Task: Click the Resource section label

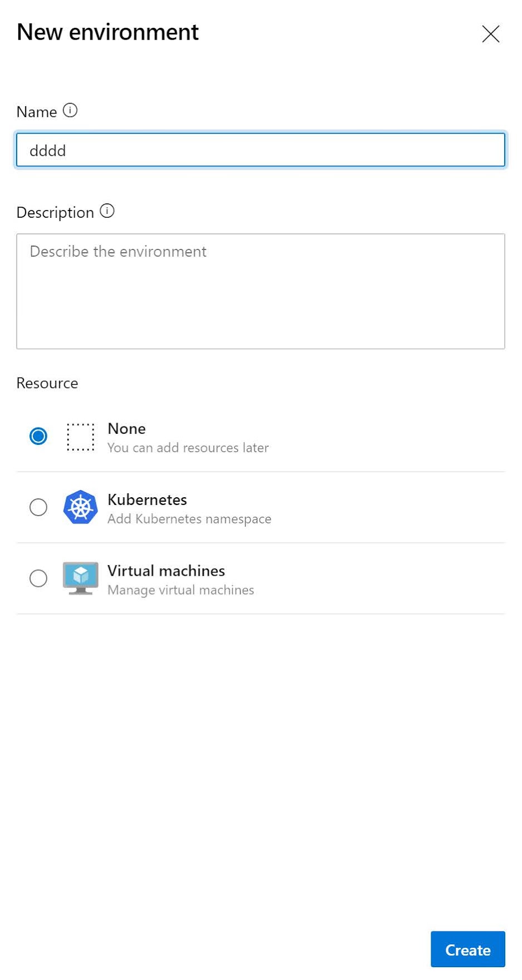Action: 47,383
